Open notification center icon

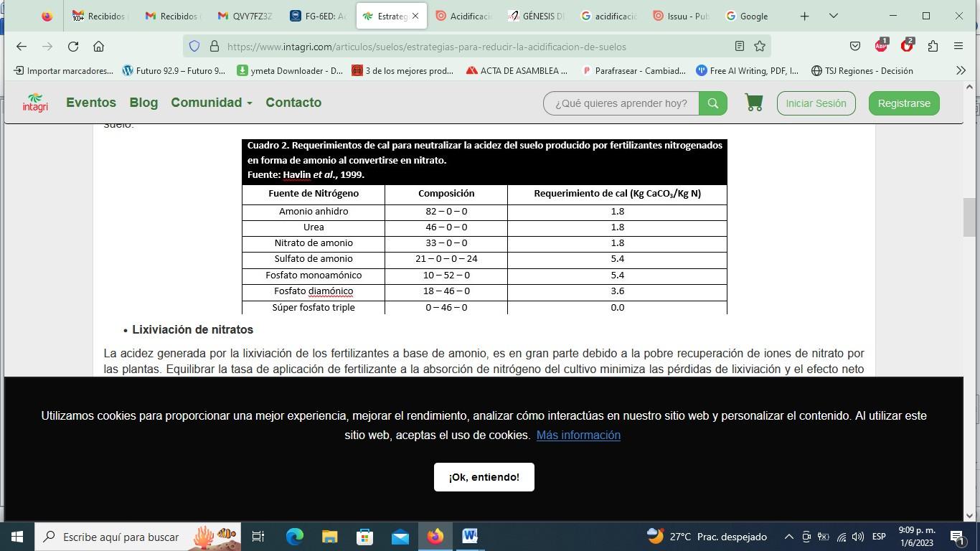pos(956,537)
